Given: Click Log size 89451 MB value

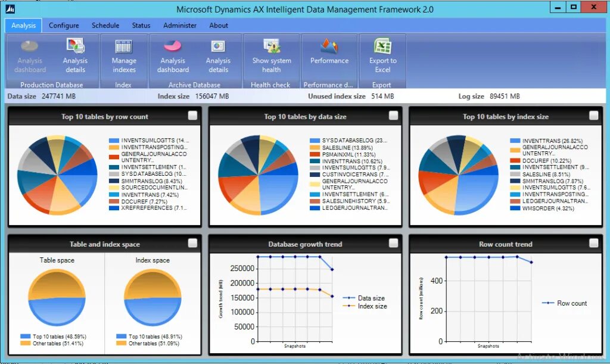Looking at the screenshot, I should pyautogui.click(x=505, y=96).
